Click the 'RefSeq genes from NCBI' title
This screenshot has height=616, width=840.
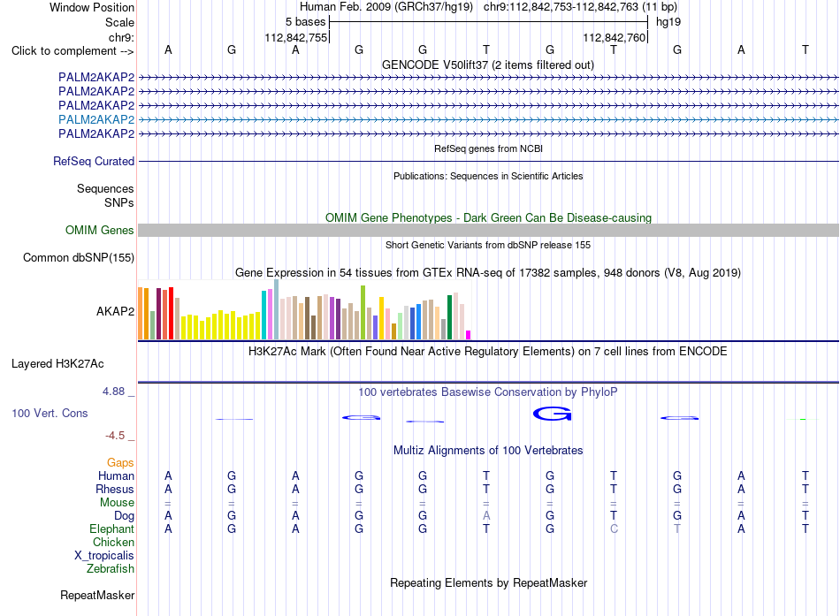click(x=488, y=148)
